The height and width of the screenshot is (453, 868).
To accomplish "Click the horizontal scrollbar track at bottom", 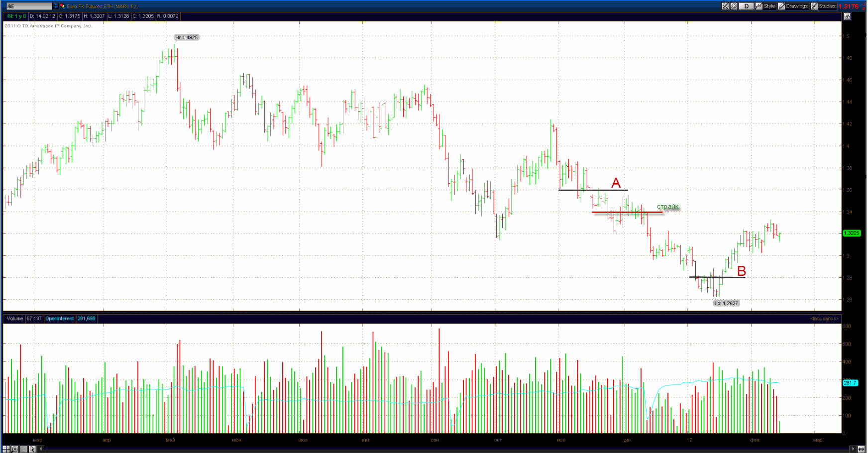I will click(446, 449).
